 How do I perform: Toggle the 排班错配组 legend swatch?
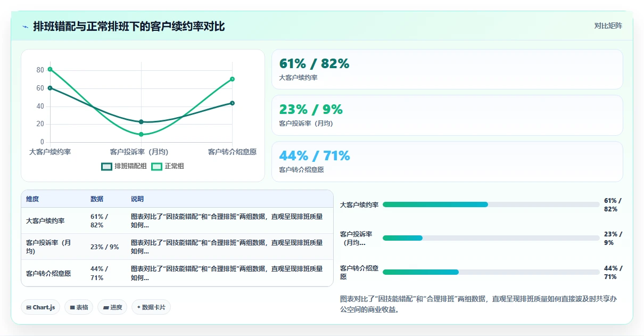coord(107,166)
